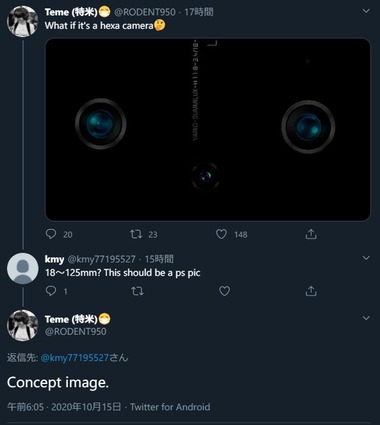The height and width of the screenshot is (425, 380).
Task: Share kmy's comment via share icon
Action: (x=311, y=291)
